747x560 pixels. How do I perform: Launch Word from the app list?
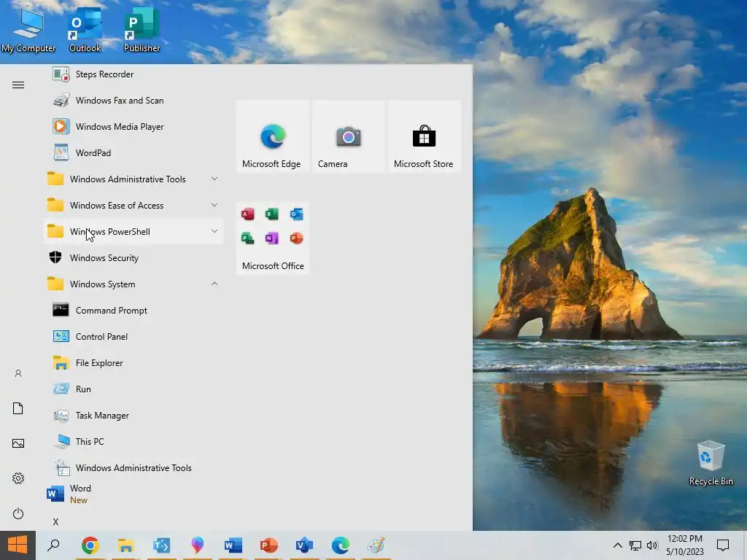(x=133, y=494)
